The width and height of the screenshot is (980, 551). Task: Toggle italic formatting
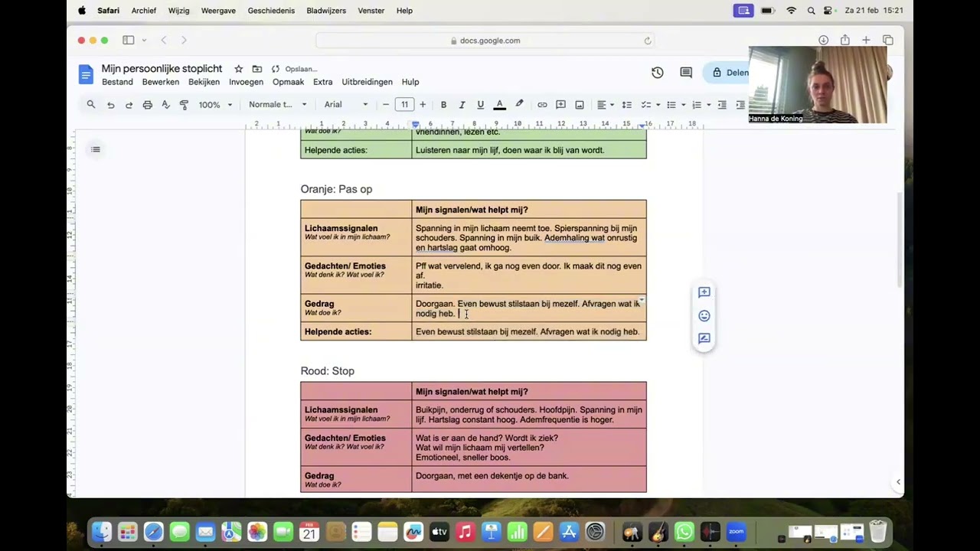click(x=462, y=105)
